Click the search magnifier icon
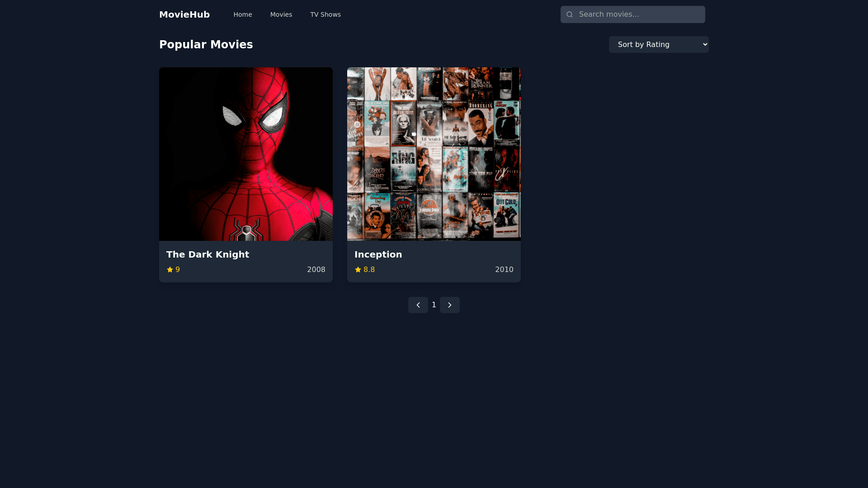Image resolution: width=868 pixels, height=488 pixels. click(570, 14)
